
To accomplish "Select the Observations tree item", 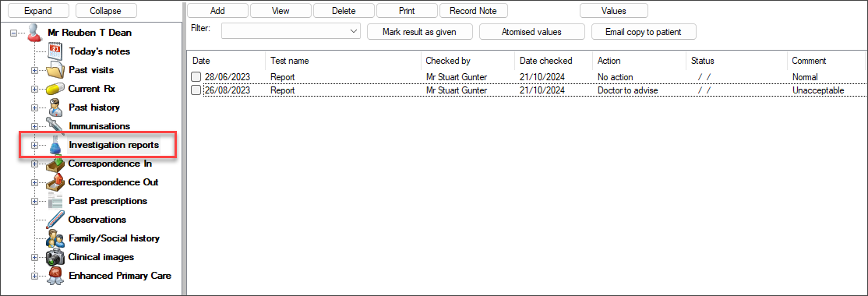I will click(x=97, y=220).
